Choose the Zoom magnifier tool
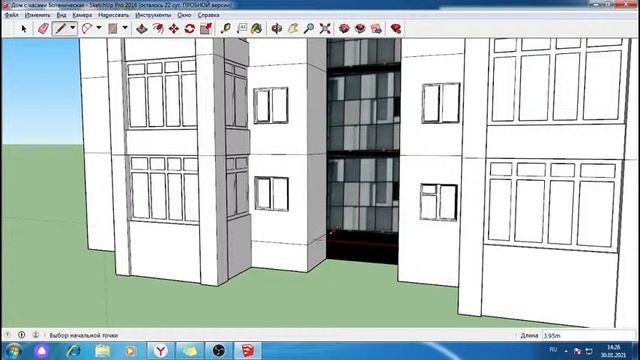Image resolution: width=640 pixels, height=360 pixels. (309, 29)
